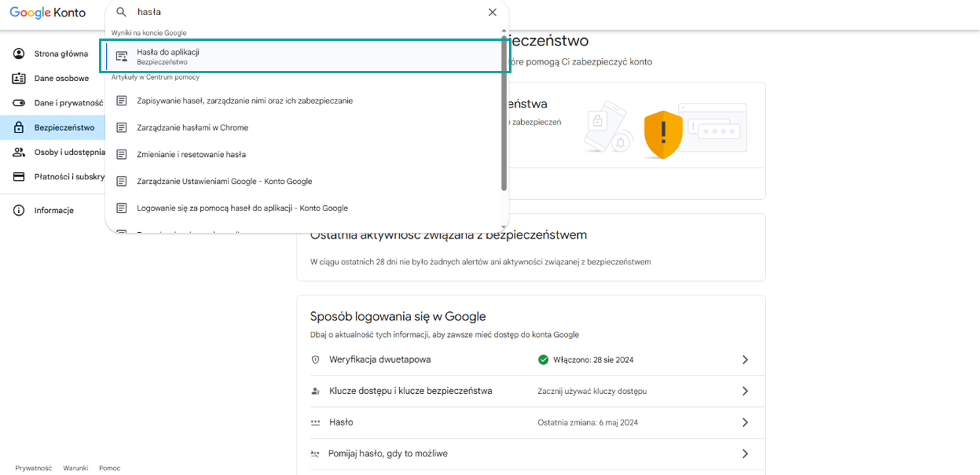The image size is (980, 475).
Task: Click the Informacje info icon
Action: click(x=19, y=210)
